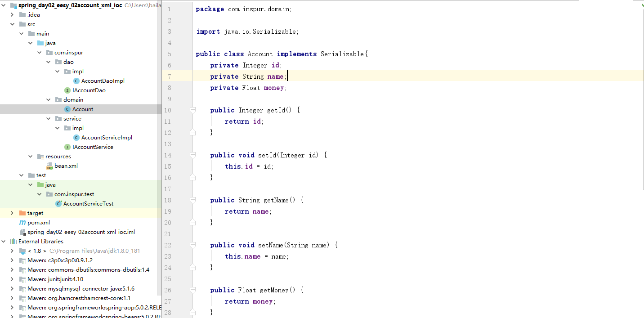
Task: Select commons-dbutils Maven library entry
Action: tap(88, 270)
